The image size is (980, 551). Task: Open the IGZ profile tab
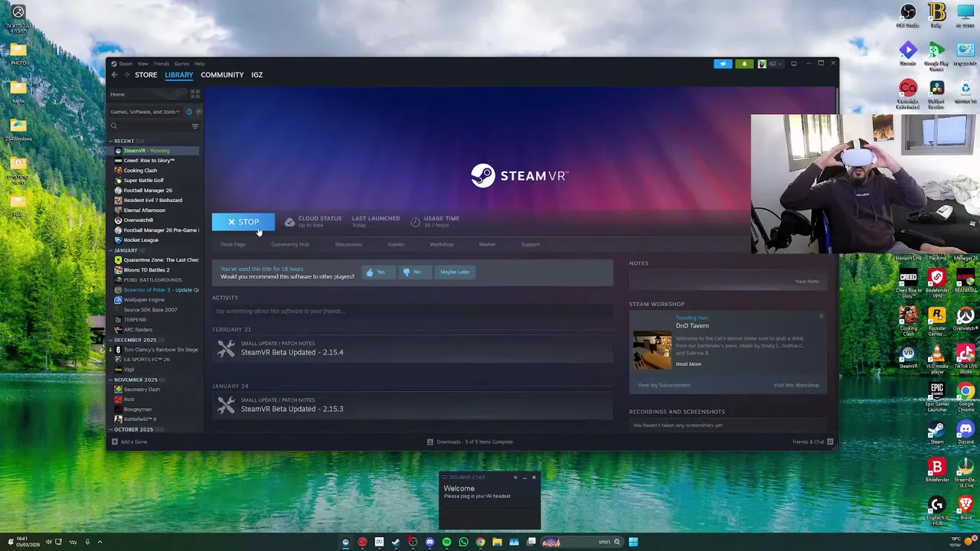(256, 75)
